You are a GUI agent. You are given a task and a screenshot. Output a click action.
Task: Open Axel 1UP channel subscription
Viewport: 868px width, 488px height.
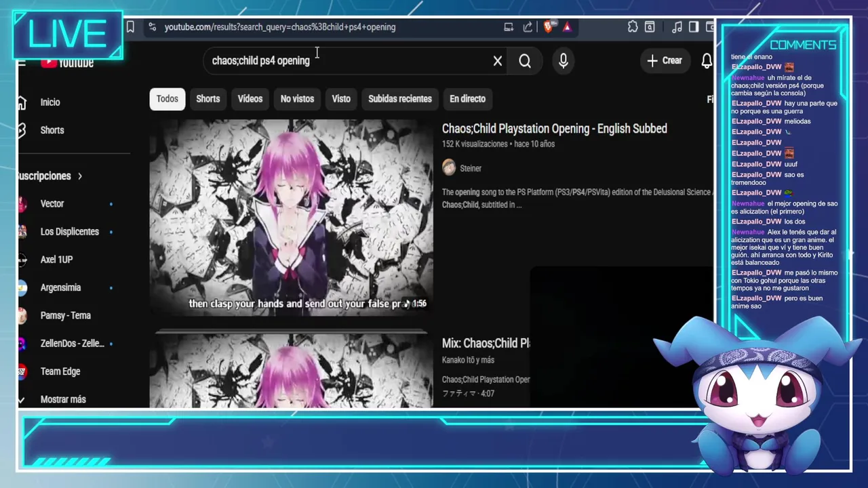tap(56, 260)
